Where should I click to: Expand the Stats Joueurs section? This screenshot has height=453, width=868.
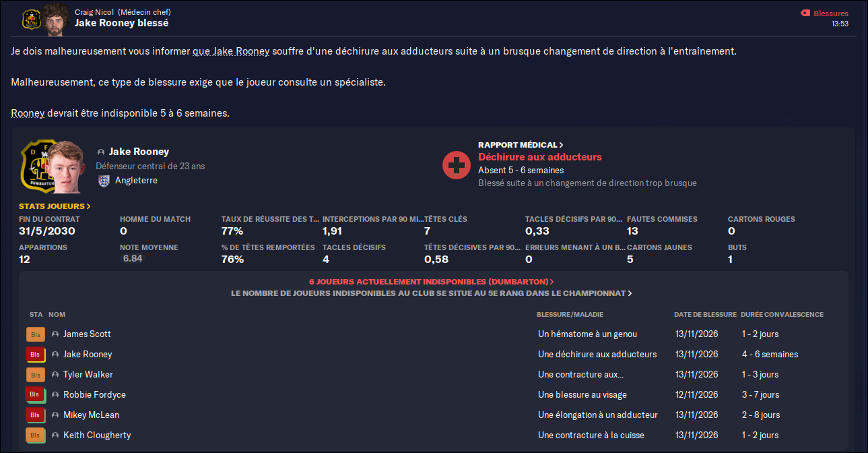point(55,206)
